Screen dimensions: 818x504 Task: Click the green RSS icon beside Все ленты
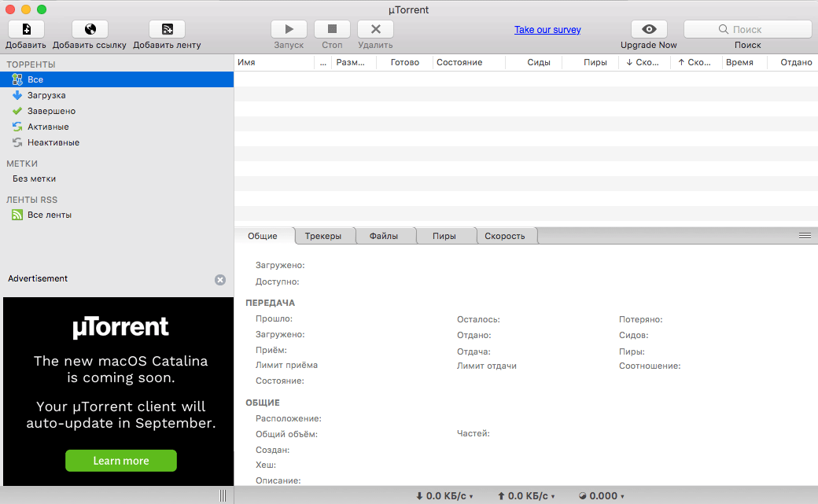click(x=17, y=215)
